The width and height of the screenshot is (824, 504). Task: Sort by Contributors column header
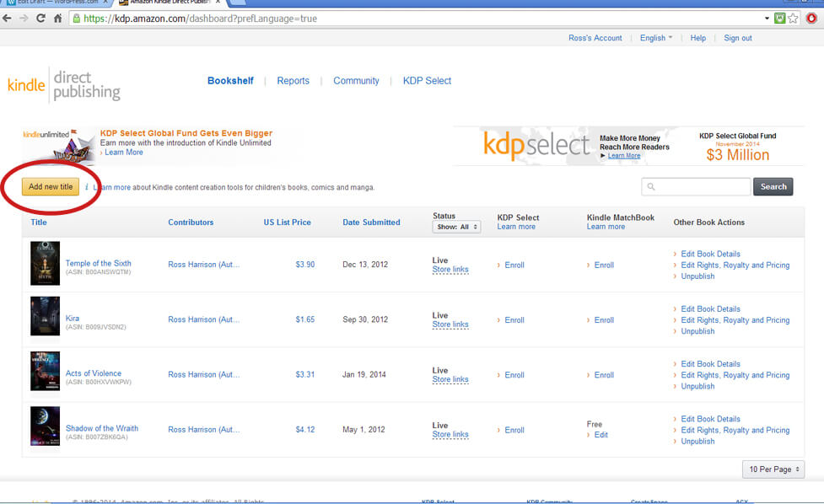191,222
